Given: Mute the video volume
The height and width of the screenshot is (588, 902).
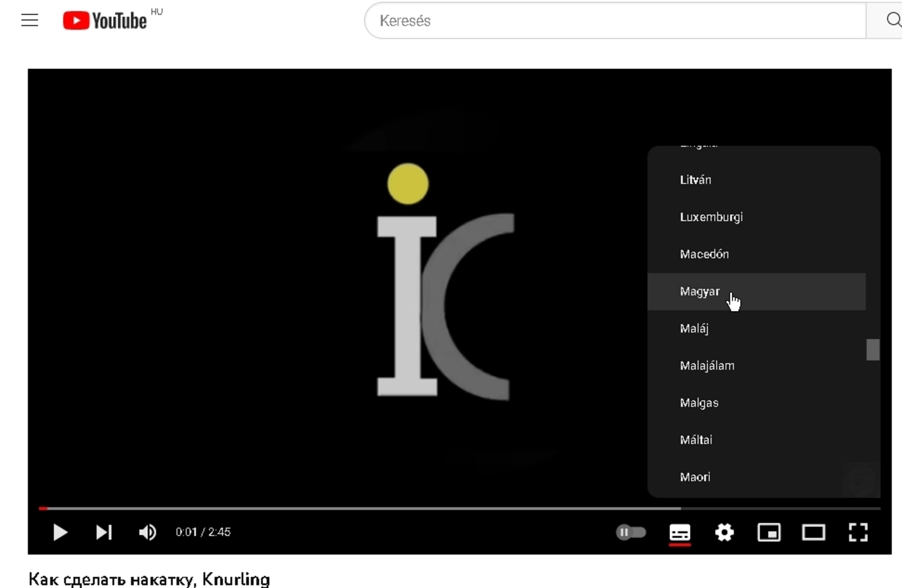Looking at the screenshot, I should click(x=148, y=532).
